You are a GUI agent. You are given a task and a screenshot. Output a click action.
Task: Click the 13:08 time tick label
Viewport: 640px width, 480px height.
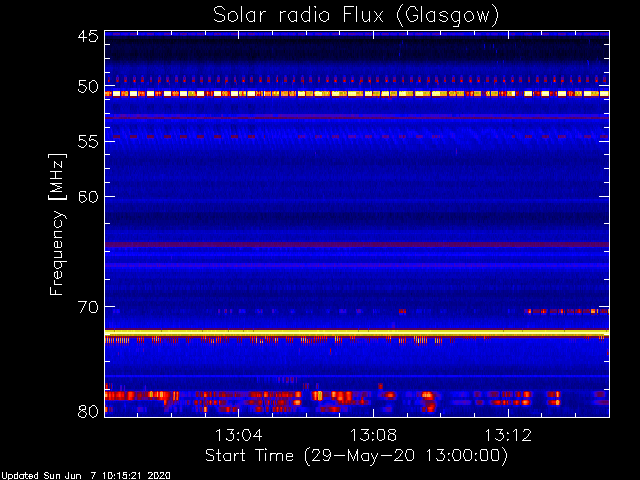coord(373,435)
